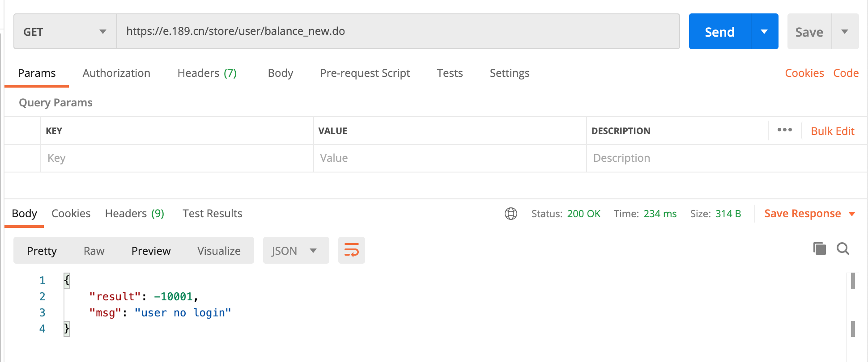The height and width of the screenshot is (362, 868).
Task: Click the Description input cell
Action: pos(727,158)
